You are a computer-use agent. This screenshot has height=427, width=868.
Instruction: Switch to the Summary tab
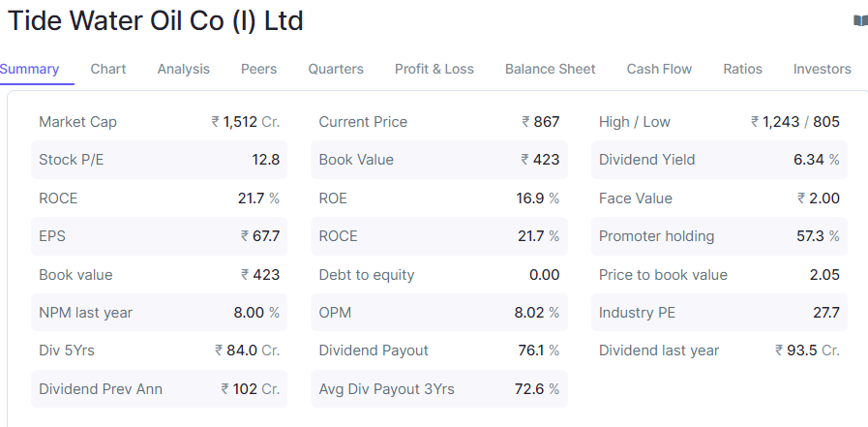tap(29, 69)
